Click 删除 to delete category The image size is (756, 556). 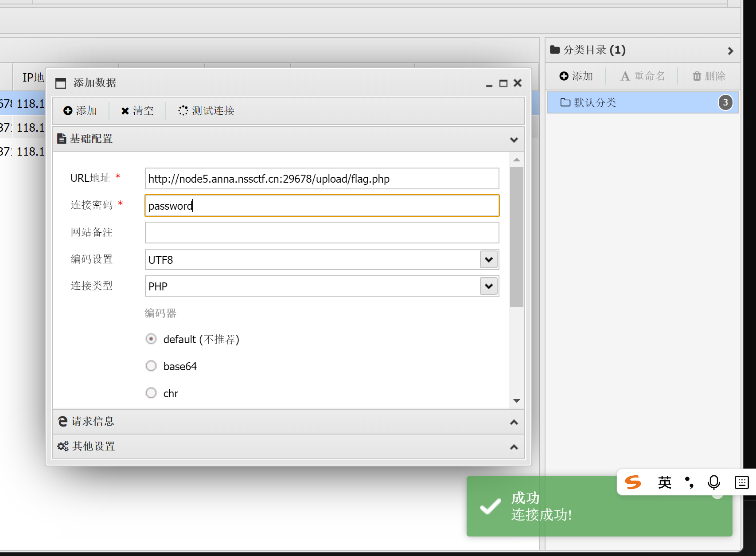[709, 76]
